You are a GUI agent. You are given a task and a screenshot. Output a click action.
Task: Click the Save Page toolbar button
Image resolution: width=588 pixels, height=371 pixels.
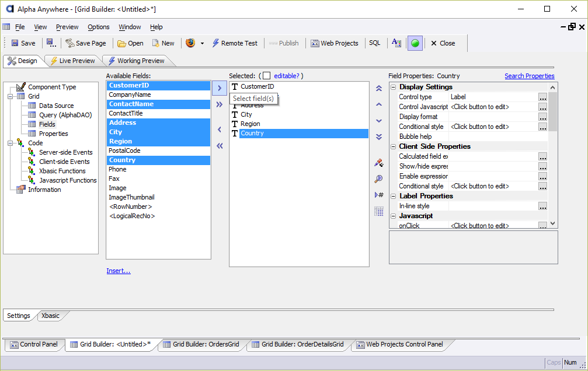85,43
